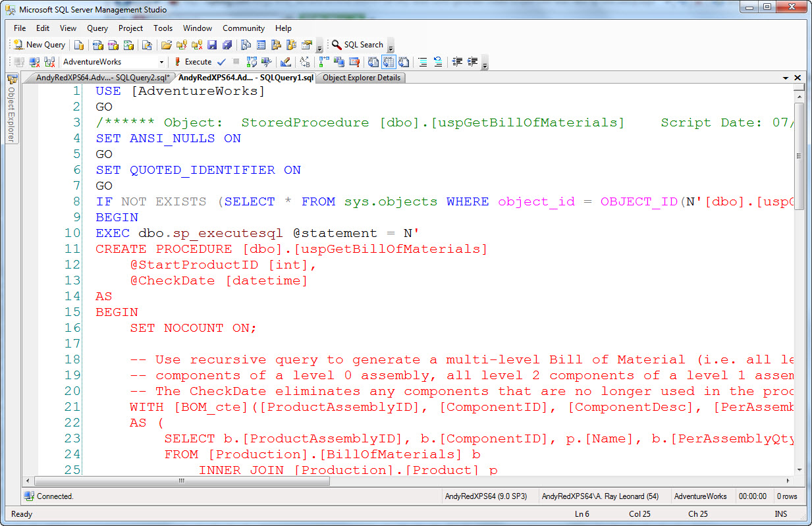The height and width of the screenshot is (526, 812).
Task: Start an Analysis Services MDX query
Action: [x=97, y=45]
